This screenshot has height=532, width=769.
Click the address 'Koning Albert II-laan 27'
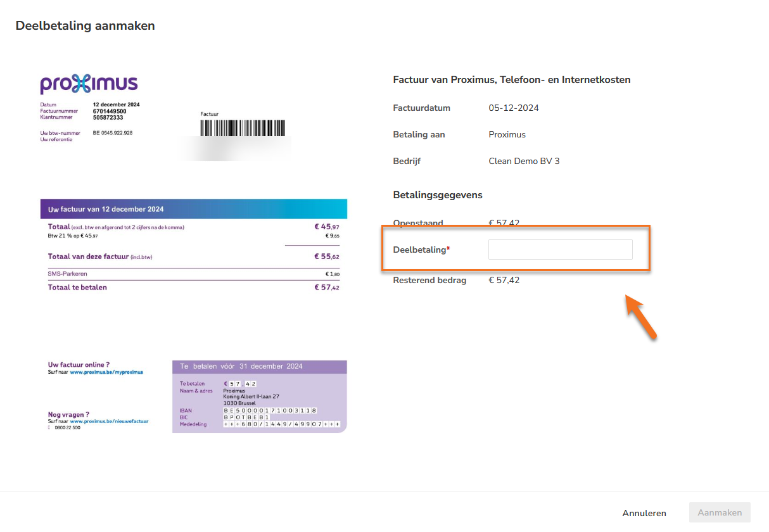(251, 396)
